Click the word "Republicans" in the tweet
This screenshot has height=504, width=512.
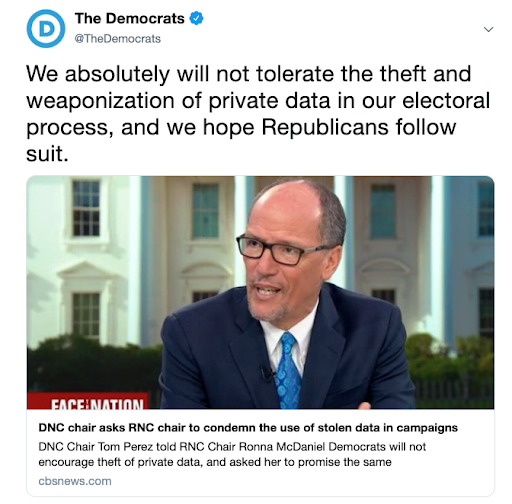tap(325, 127)
